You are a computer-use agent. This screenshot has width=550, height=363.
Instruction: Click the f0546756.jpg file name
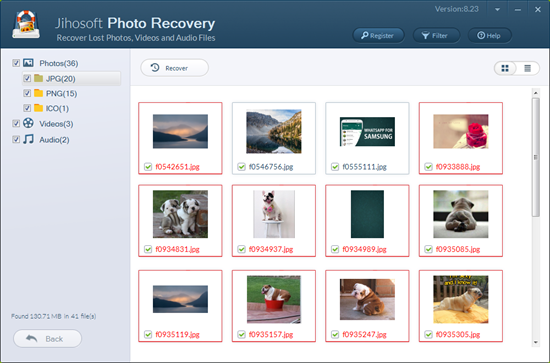(x=271, y=167)
